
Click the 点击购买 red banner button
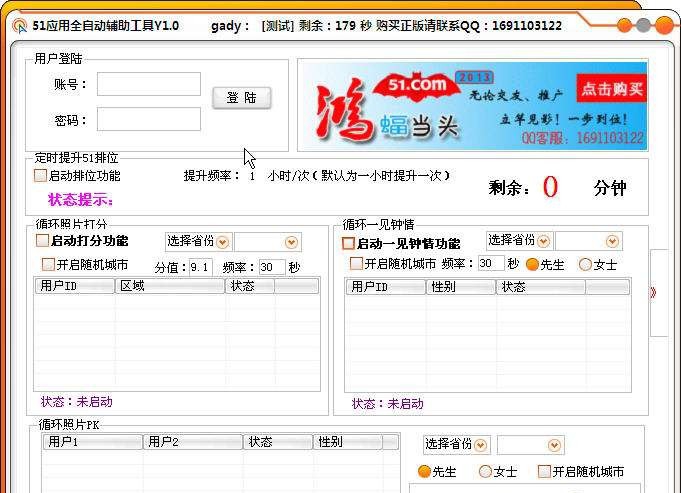[612, 89]
